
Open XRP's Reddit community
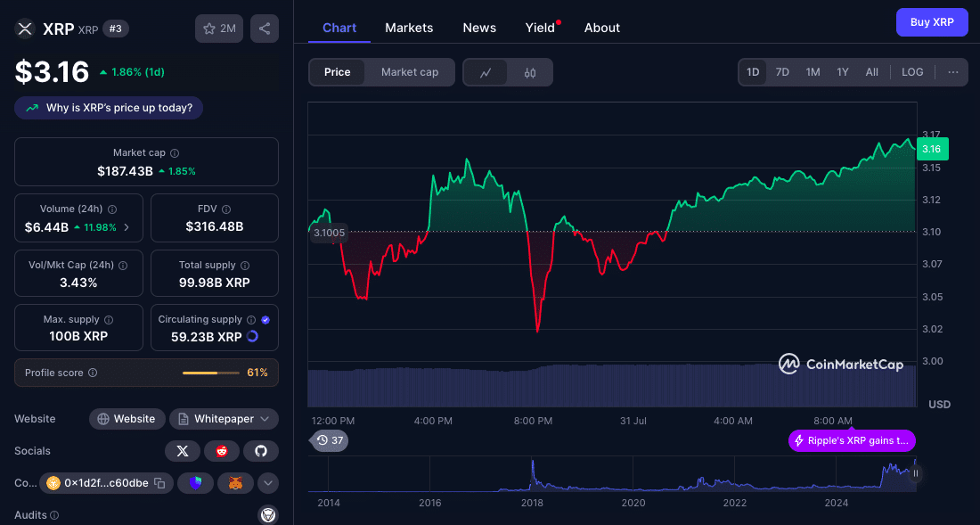tap(222, 450)
